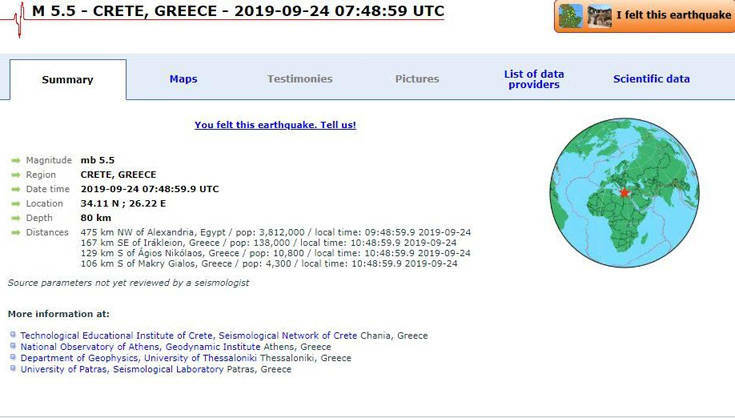Screen dimensions: 735x418
Task: Switch to the Maps tab
Action: pyautogui.click(x=183, y=79)
